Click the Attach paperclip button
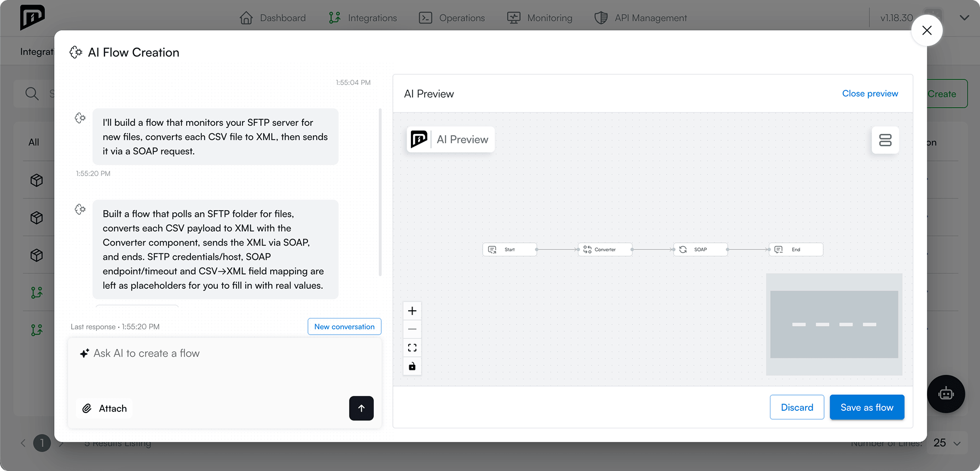980x471 pixels. tap(104, 409)
